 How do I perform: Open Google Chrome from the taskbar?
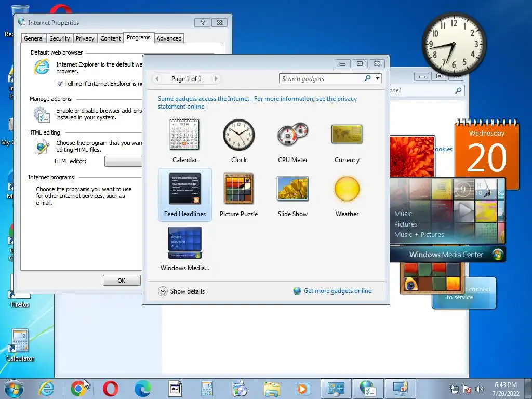[78, 389]
